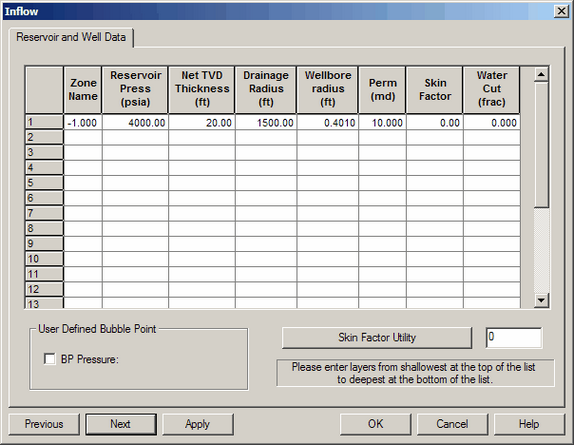Select the Perm cell showing 10.000
The width and height of the screenshot is (574, 445).
[383, 122]
